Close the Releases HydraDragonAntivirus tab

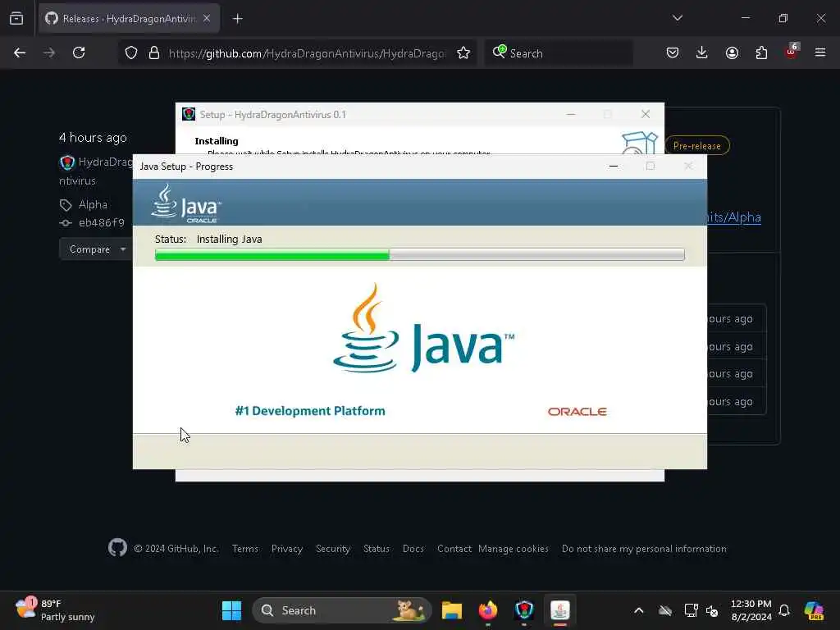pos(207,18)
